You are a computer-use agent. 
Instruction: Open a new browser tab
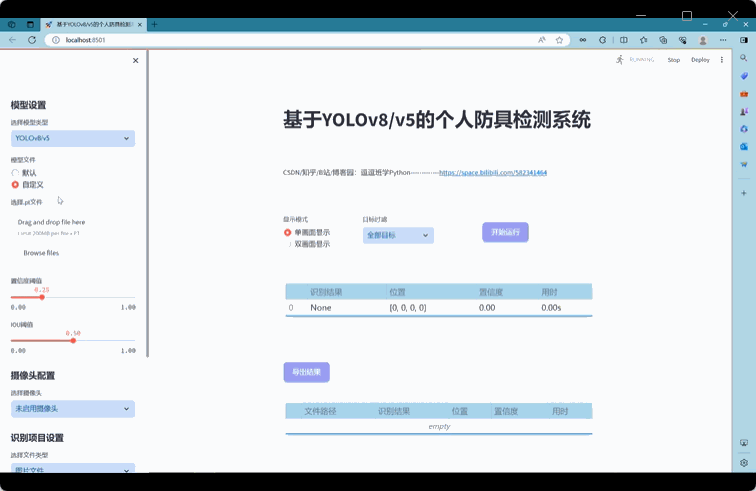[154, 24]
